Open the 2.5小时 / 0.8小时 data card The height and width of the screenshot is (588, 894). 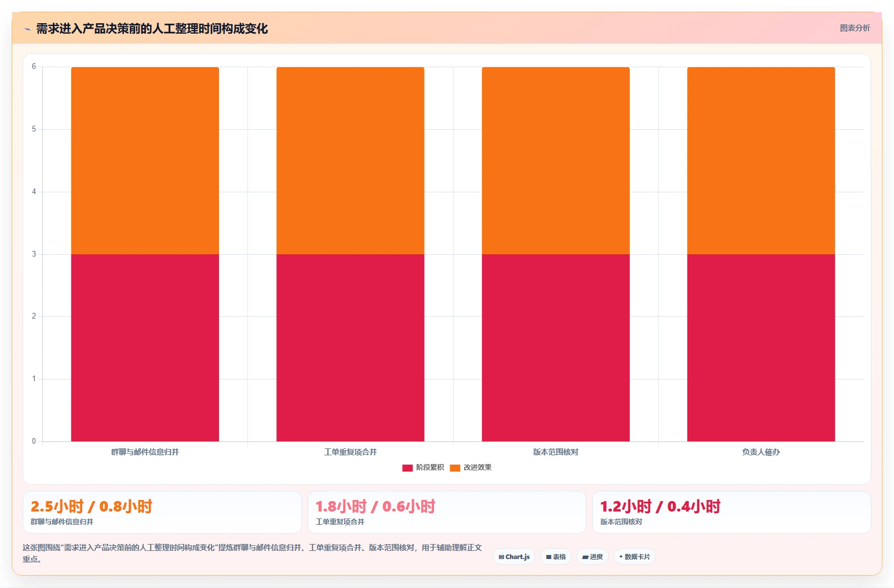[x=162, y=512]
